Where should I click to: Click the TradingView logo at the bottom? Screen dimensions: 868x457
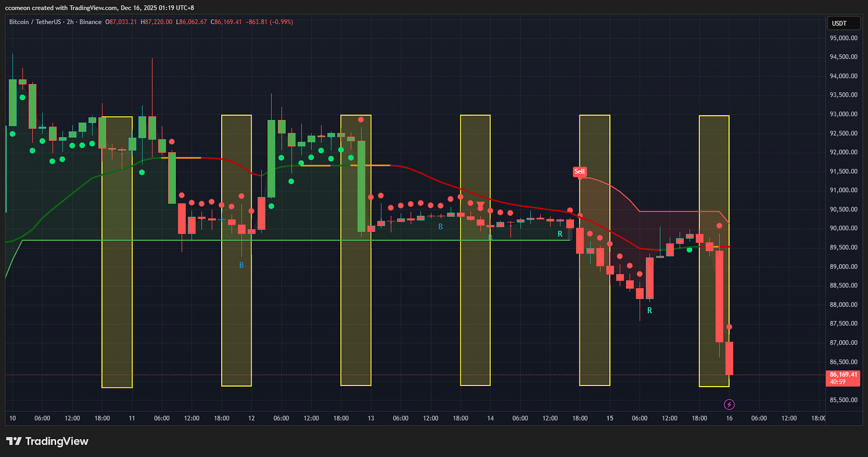(47, 441)
